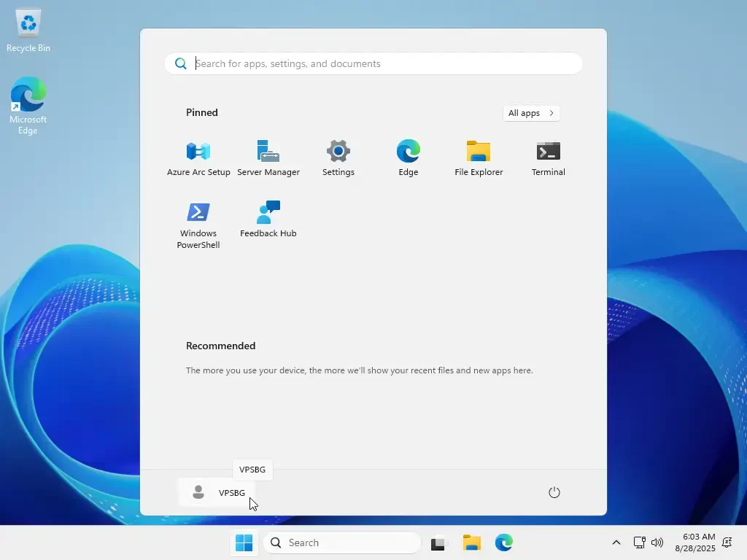Show All apps list
The width and height of the screenshot is (747, 560).
[531, 113]
